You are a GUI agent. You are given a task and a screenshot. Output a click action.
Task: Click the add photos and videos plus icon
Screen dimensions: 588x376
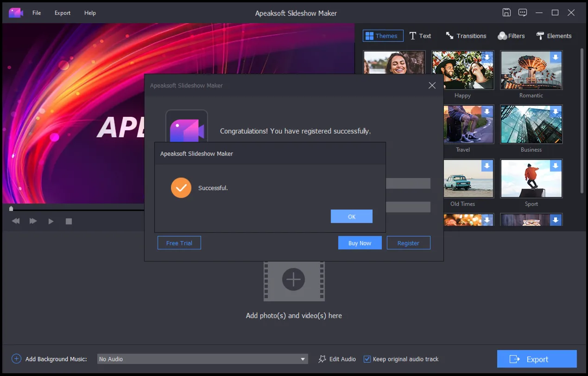click(293, 280)
